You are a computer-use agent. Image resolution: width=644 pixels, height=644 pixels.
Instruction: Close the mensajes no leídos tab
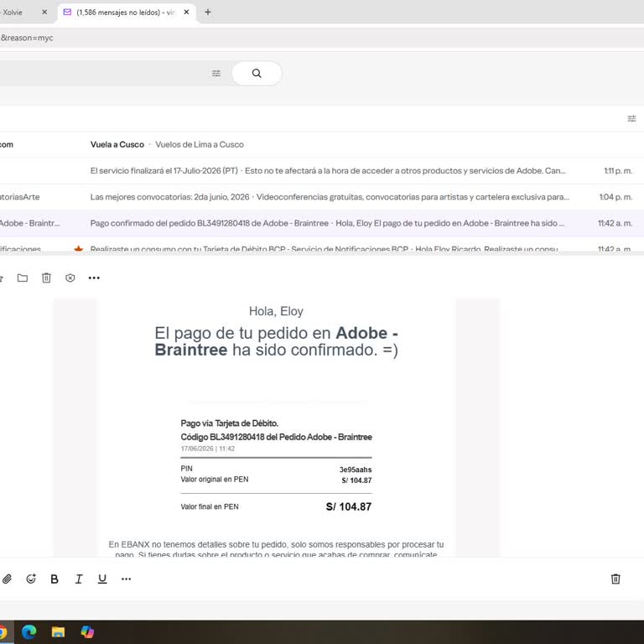click(x=186, y=12)
